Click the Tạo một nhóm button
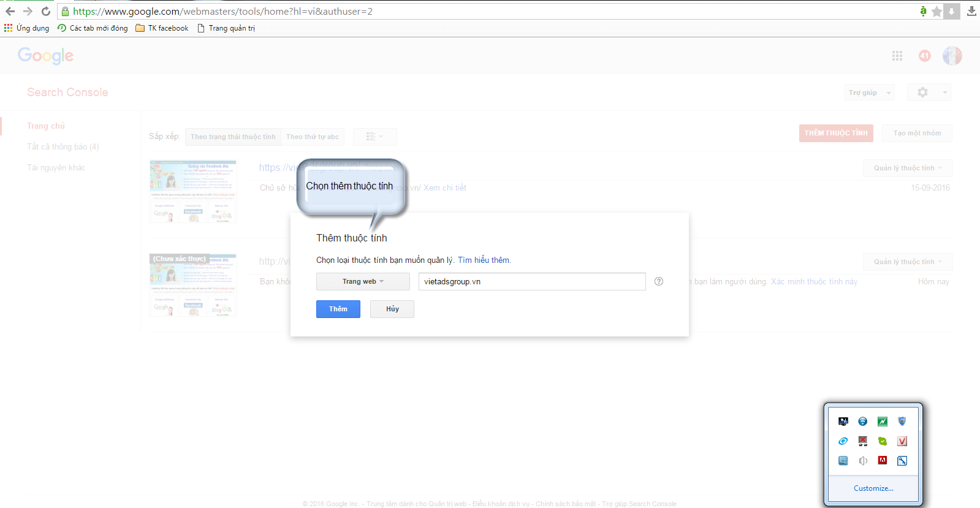The image size is (980, 508). pos(917,133)
